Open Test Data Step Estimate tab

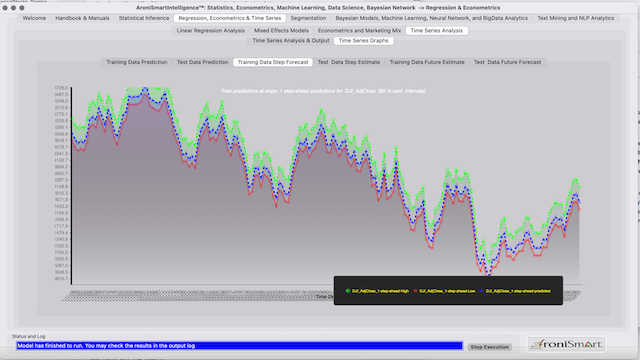(349, 62)
